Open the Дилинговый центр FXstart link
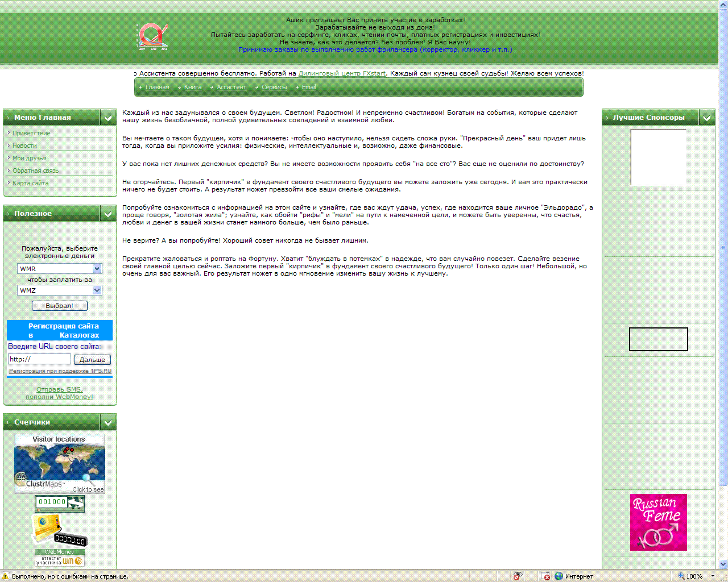Screen dimensions: 728x582 (342, 73)
